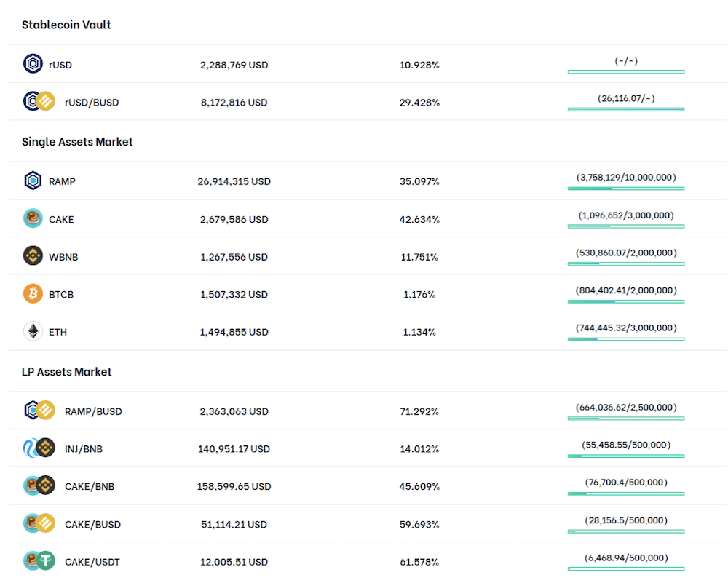Click the 29.428% rate

pos(419,103)
